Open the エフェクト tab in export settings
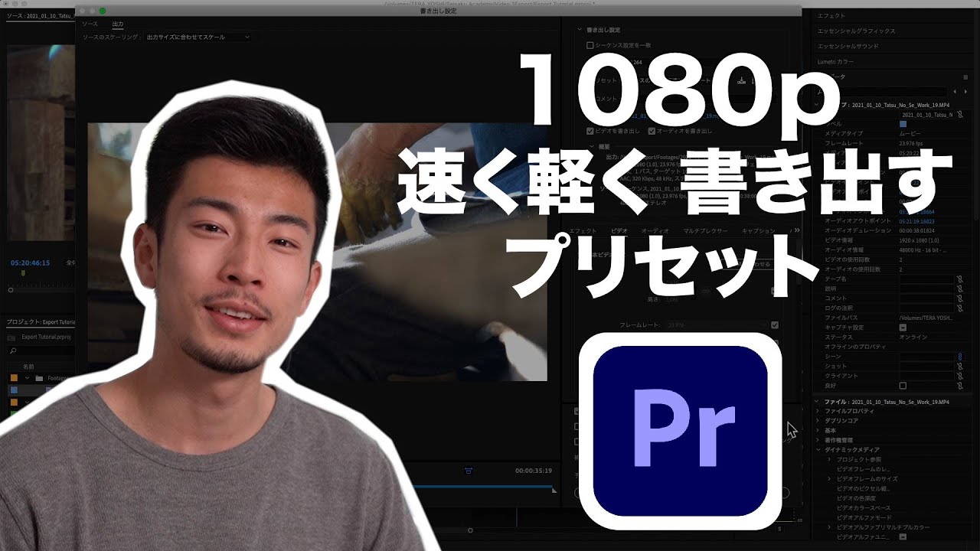The width and height of the screenshot is (980, 551). [583, 230]
